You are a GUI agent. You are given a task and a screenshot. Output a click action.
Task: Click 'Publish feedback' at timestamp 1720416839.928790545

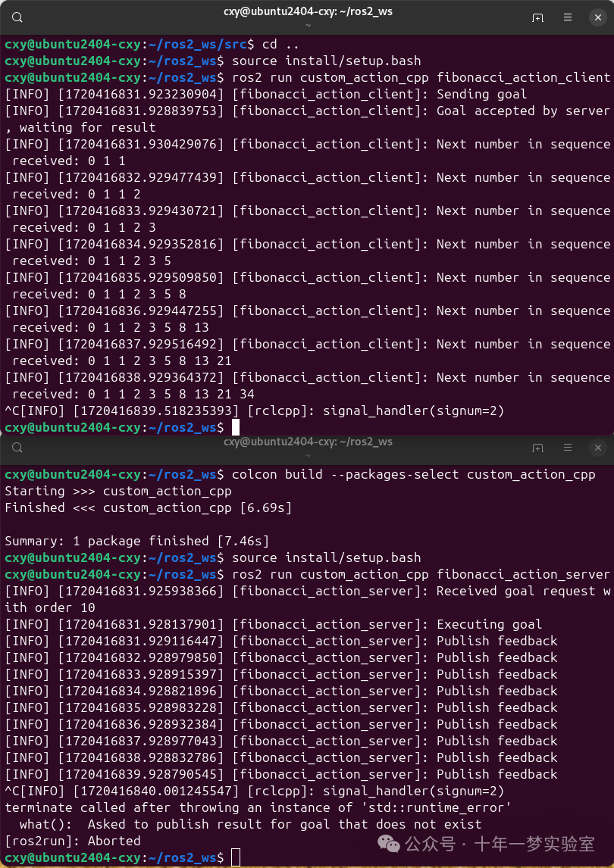(497, 774)
